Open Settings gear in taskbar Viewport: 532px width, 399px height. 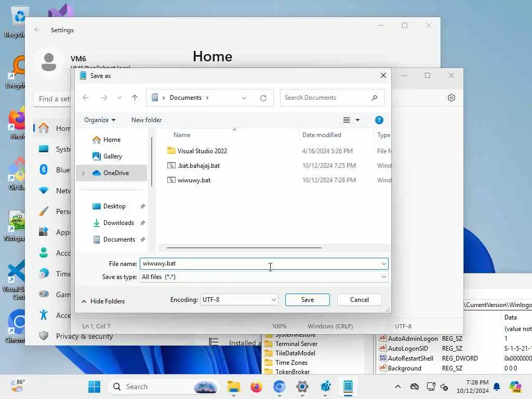302,387
